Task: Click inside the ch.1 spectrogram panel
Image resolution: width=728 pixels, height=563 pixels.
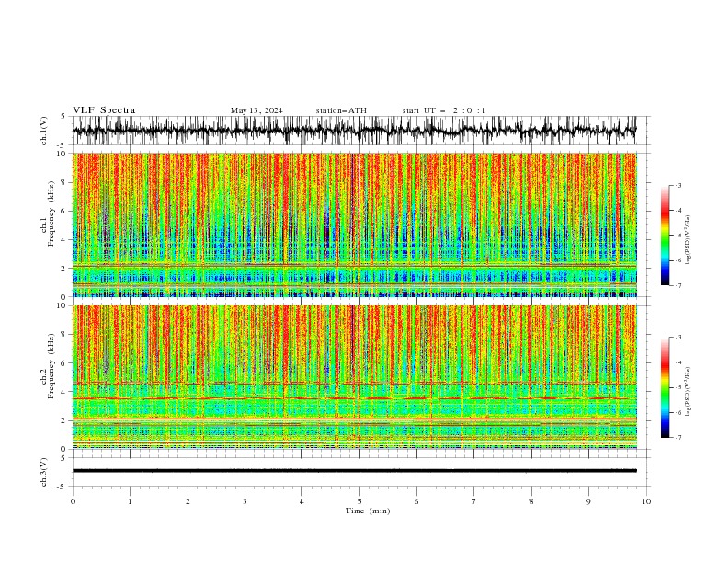Action: [354, 224]
